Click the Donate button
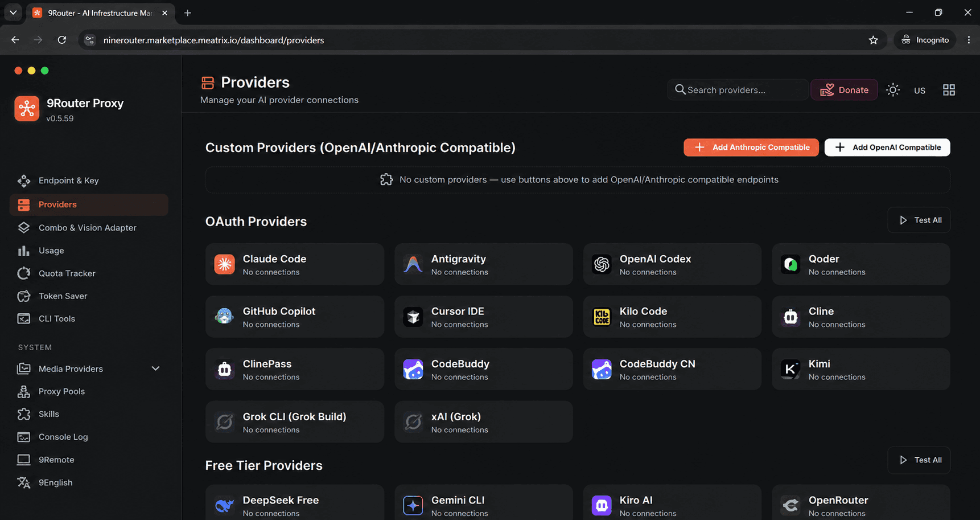This screenshot has width=980, height=520. (844, 90)
